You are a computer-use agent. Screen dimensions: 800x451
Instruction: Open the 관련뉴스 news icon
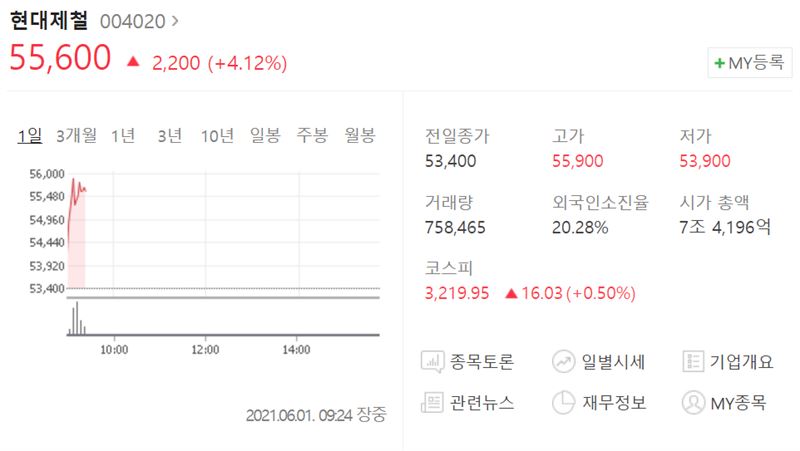pos(432,403)
